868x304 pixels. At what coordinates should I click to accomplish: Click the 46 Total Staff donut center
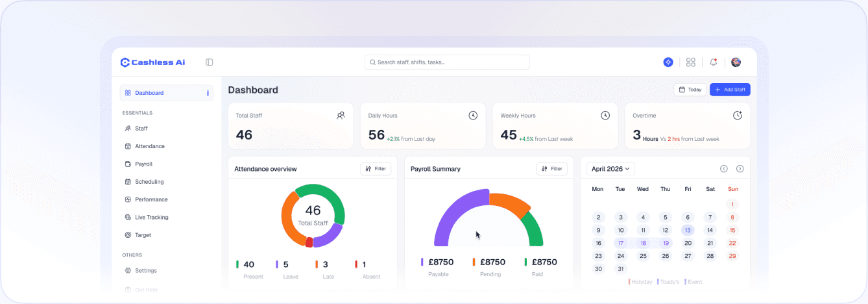[x=313, y=214]
